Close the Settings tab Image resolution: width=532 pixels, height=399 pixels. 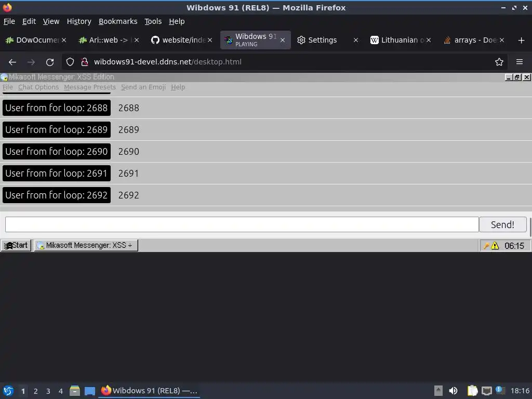click(355, 40)
